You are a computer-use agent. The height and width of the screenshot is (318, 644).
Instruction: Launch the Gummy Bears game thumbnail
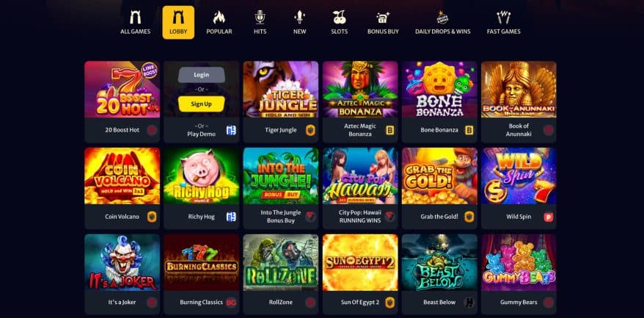coord(519,262)
